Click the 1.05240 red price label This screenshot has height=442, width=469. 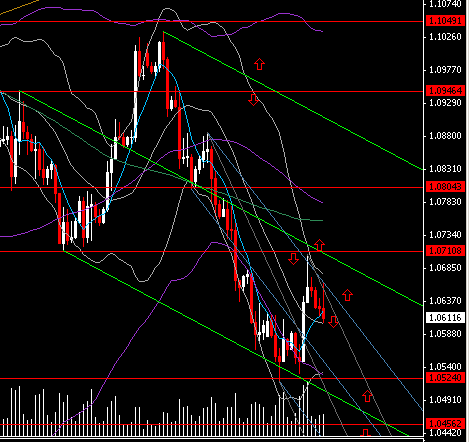445,378
